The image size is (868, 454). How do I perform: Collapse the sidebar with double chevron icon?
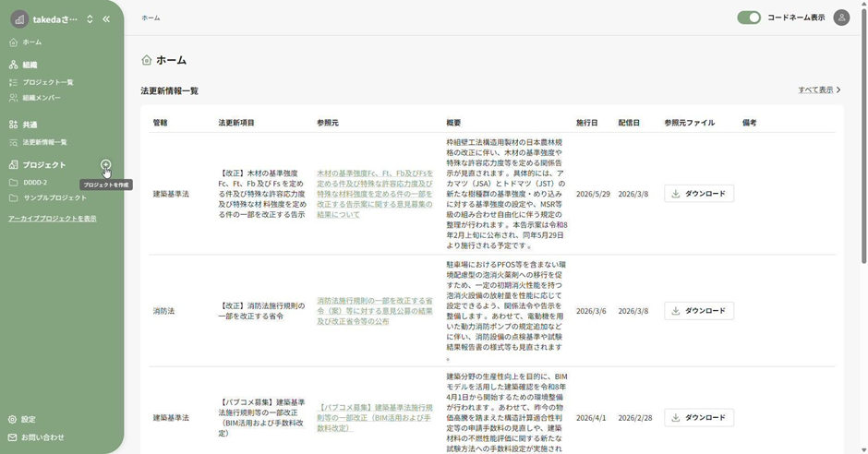106,18
